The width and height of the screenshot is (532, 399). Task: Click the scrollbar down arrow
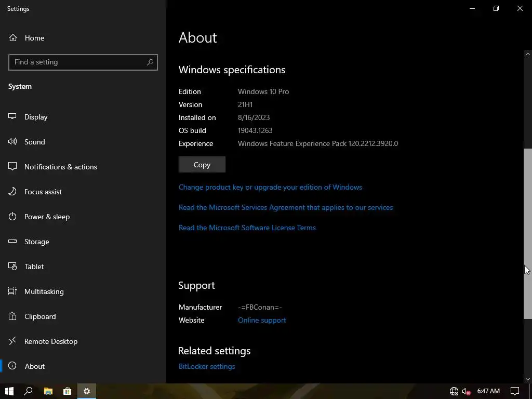click(x=528, y=379)
